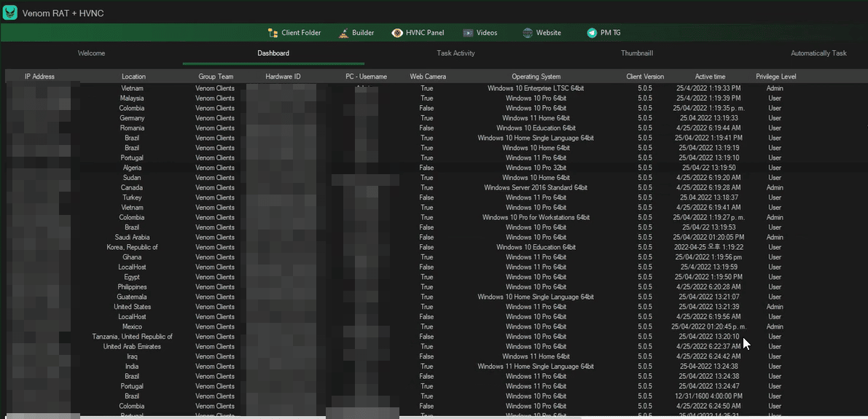868x419 pixels.
Task: Click the 25-04-2022 13:24:38 active time cell
Action: pyautogui.click(x=708, y=367)
